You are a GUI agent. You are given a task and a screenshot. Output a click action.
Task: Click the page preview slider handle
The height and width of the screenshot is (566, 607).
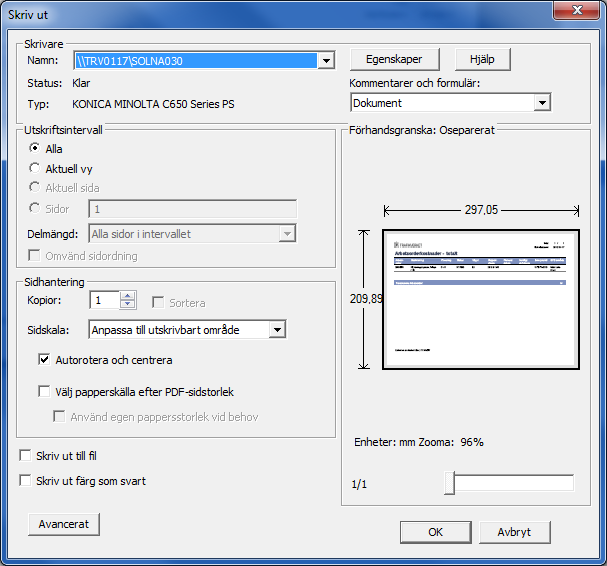click(449, 483)
